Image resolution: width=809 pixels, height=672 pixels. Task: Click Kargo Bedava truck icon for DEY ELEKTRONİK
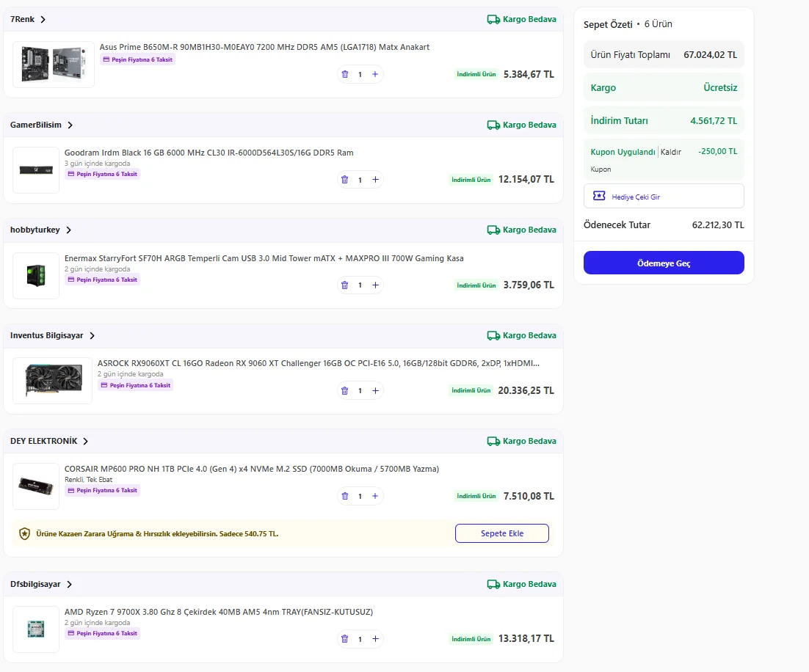pos(493,442)
